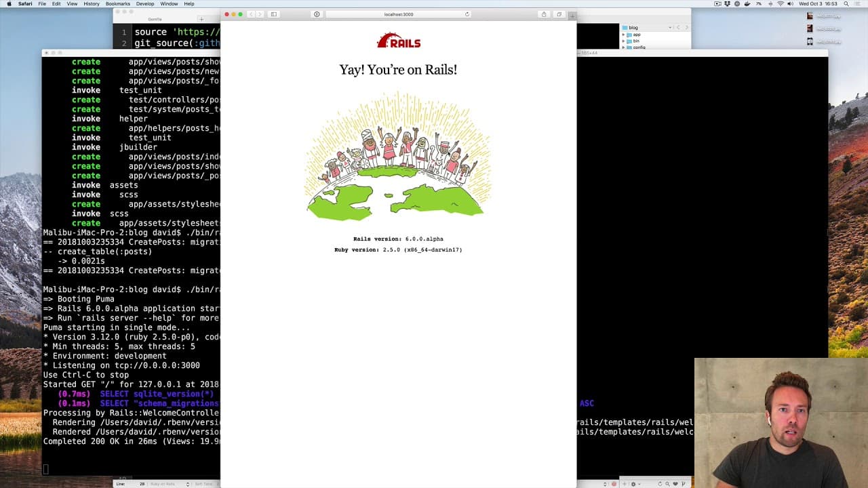The image size is (868, 488).
Task: Reload the page with the refresh icon
Action: click(467, 14)
